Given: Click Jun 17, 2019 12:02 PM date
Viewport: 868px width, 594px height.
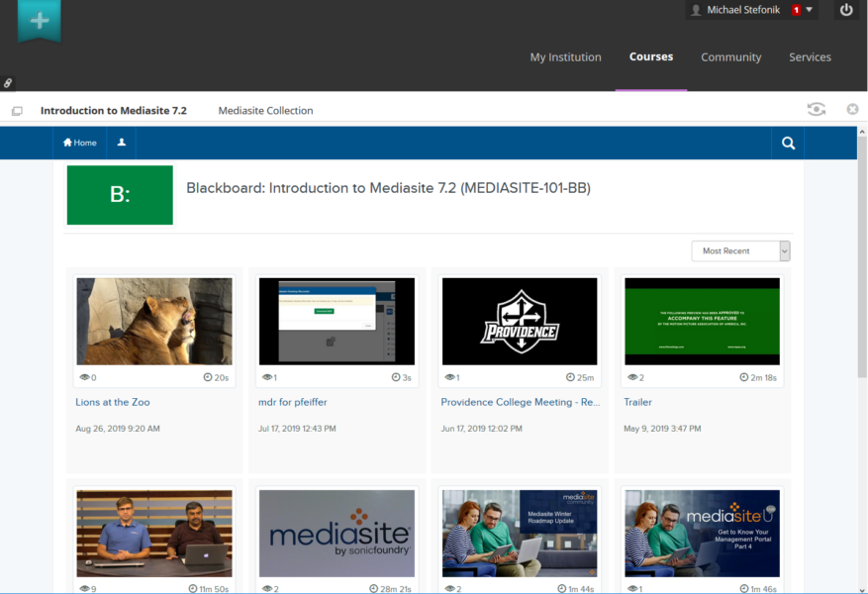Looking at the screenshot, I should point(481,429).
